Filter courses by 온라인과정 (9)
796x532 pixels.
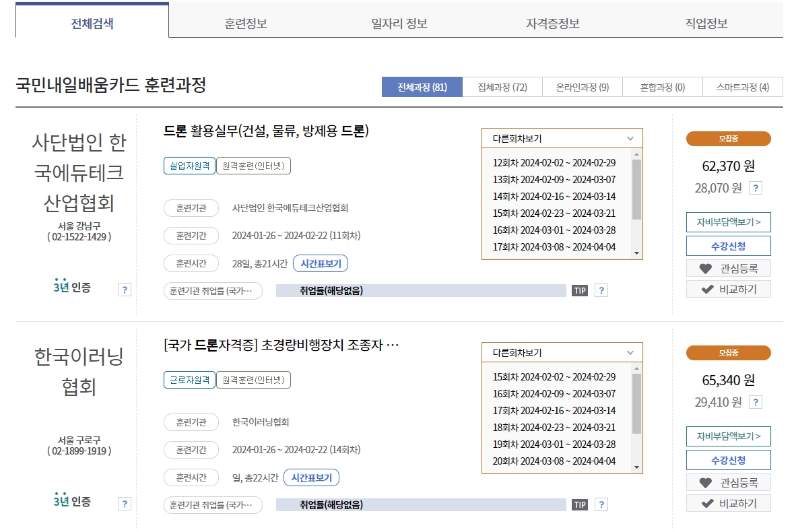tap(581, 86)
